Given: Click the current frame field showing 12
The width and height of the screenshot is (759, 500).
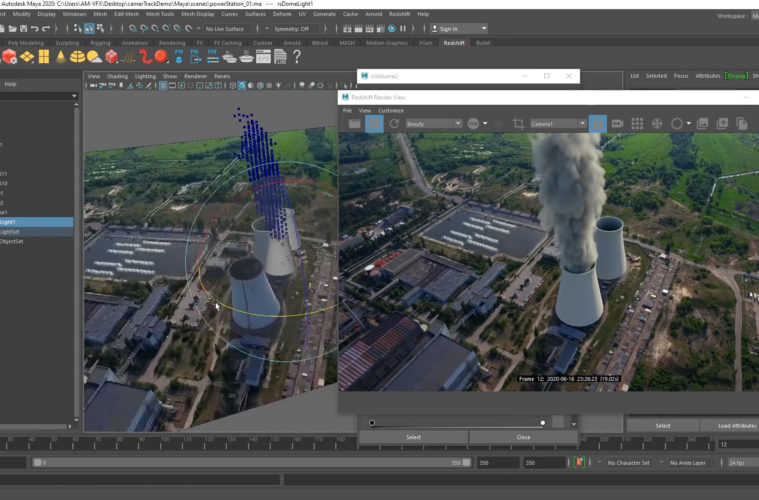Looking at the screenshot, I should coord(738,444).
